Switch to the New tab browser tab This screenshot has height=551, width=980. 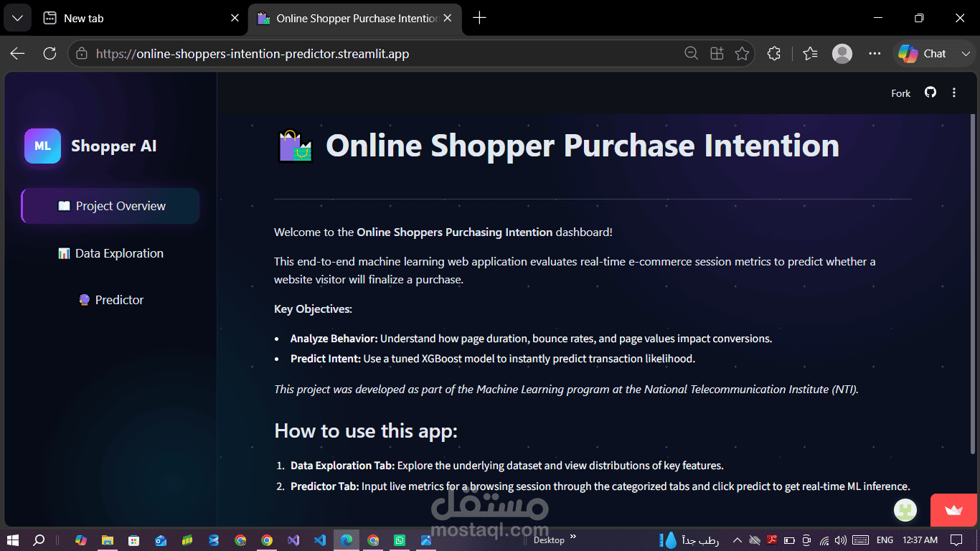point(136,18)
